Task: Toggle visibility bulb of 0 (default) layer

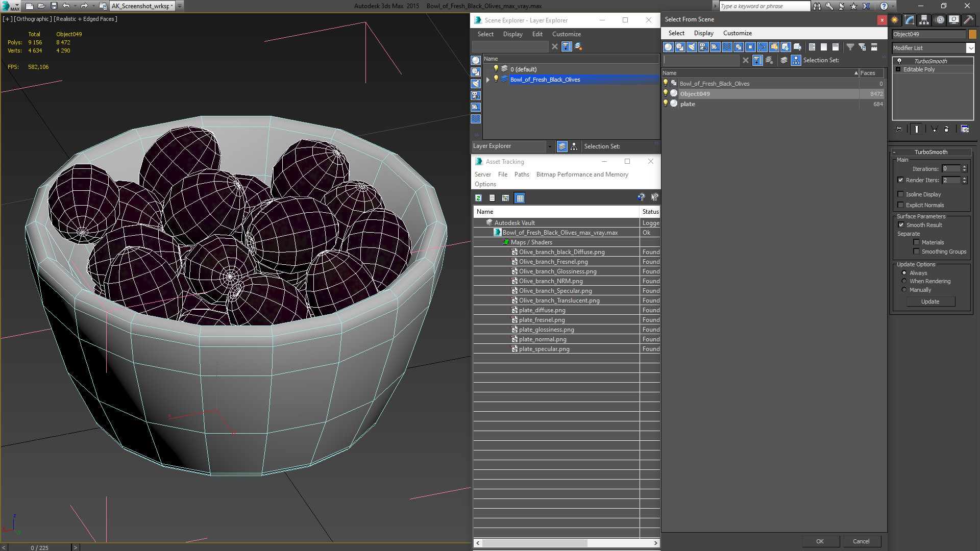Action: (x=496, y=69)
